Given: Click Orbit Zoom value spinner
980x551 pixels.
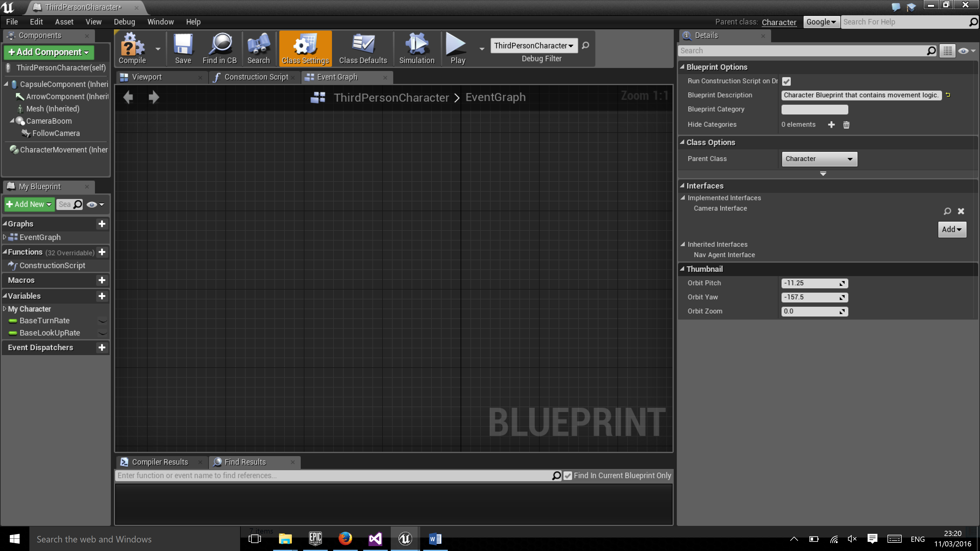Looking at the screenshot, I should pyautogui.click(x=815, y=311).
